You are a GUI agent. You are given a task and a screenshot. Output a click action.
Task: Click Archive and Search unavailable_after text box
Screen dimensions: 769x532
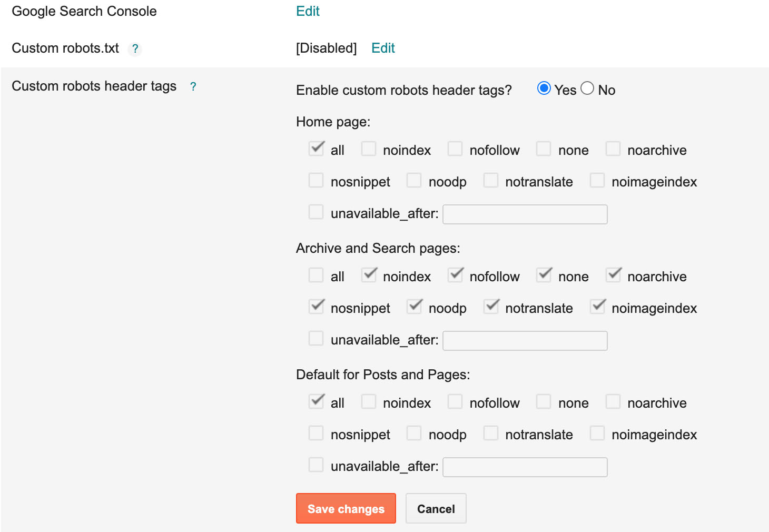(525, 341)
